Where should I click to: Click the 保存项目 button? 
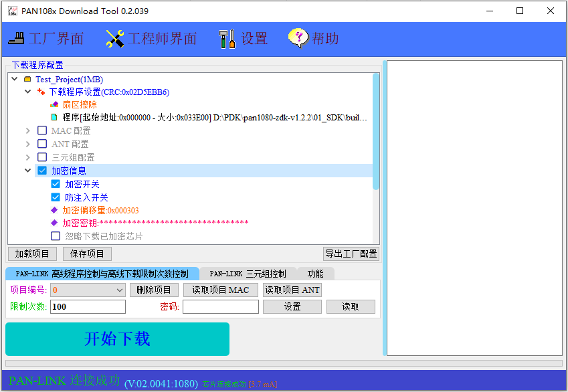click(x=87, y=254)
